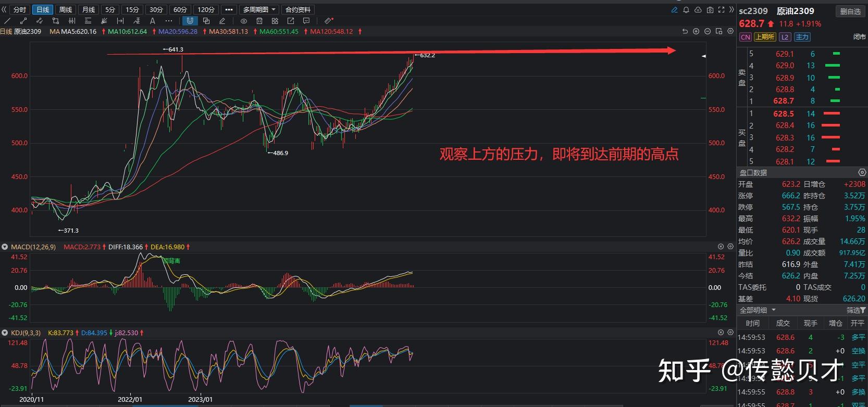Click the 主力 contract tag
Viewport: 868px width, 407px height.
802,37
